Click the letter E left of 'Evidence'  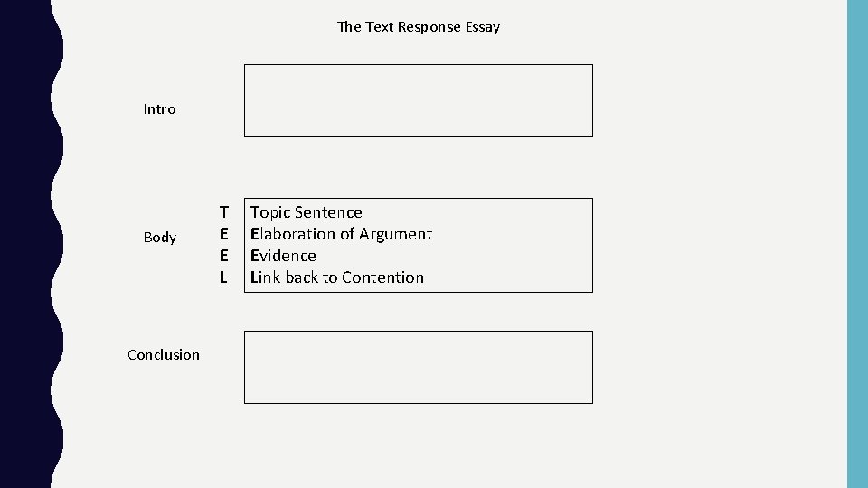(x=223, y=256)
